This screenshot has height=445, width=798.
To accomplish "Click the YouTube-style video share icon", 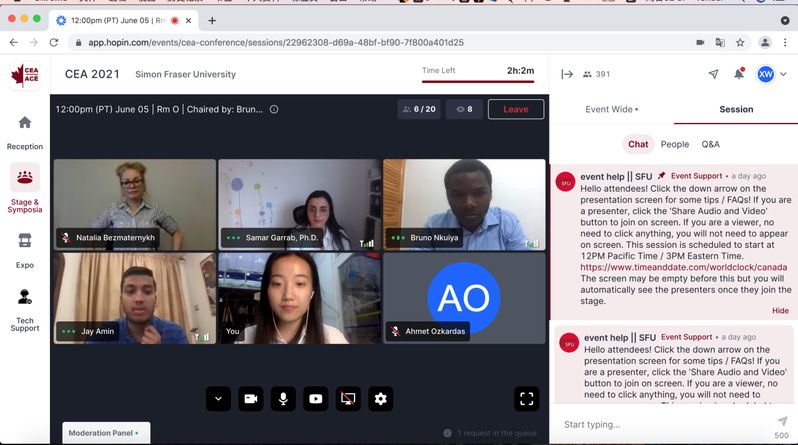I will click(x=316, y=398).
